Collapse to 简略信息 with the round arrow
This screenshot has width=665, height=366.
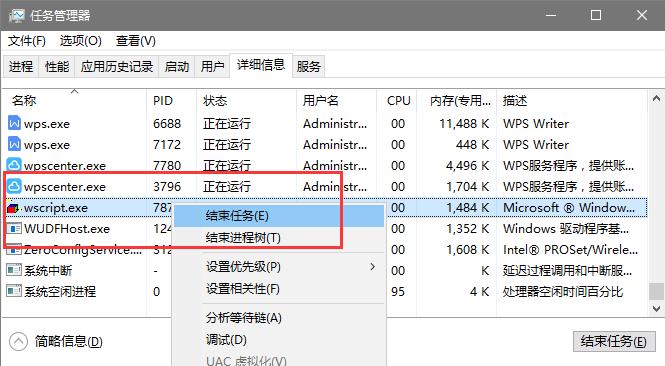[x=18, y=341]
